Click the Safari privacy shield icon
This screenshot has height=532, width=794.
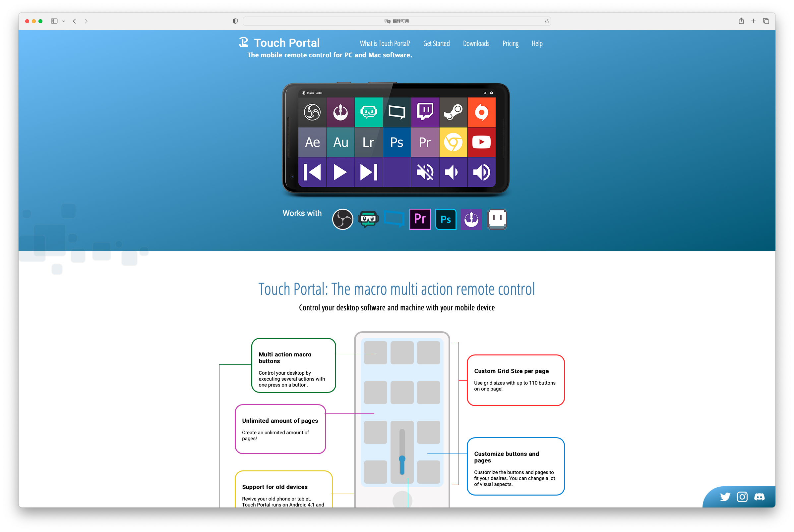click(235, 21)
